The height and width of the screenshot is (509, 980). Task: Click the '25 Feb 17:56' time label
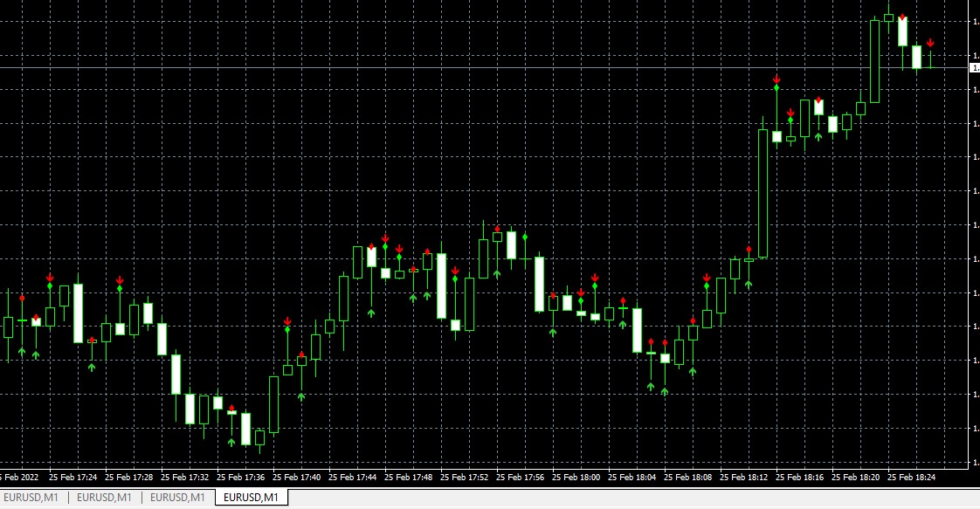pyautogui.click(x=520, y=478)
